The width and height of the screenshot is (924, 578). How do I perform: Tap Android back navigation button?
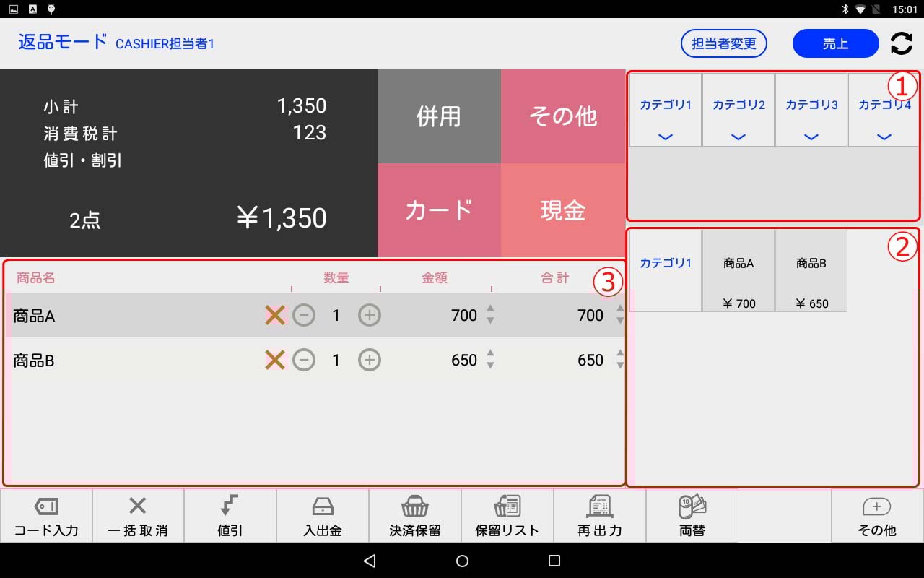370,561
